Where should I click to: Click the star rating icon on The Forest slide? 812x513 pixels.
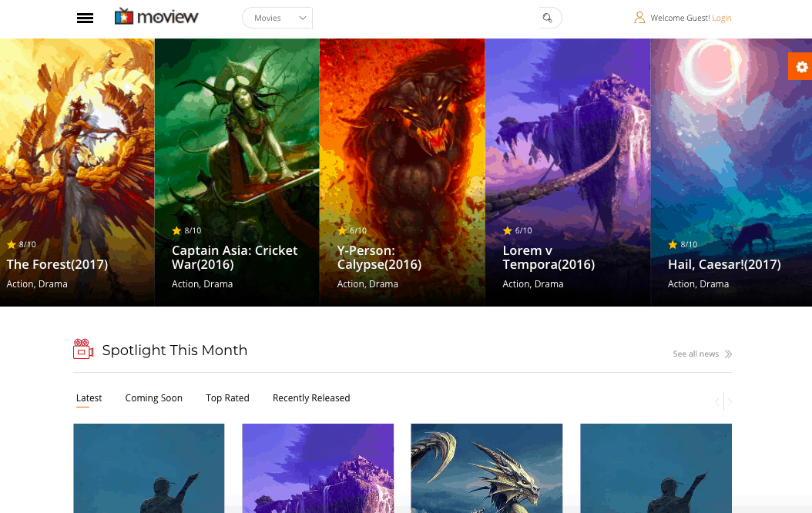click(x=10, y=244)
